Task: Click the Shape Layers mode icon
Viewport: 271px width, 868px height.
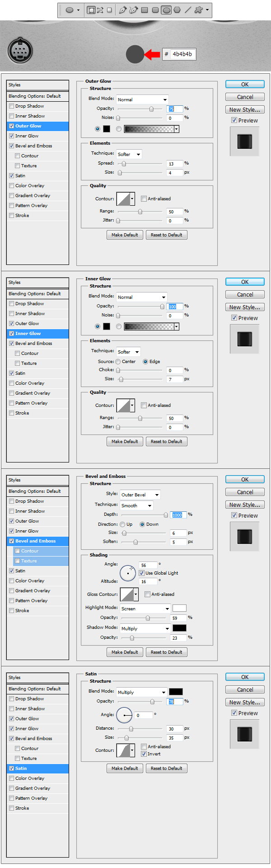Action: (x=91, y=10)
